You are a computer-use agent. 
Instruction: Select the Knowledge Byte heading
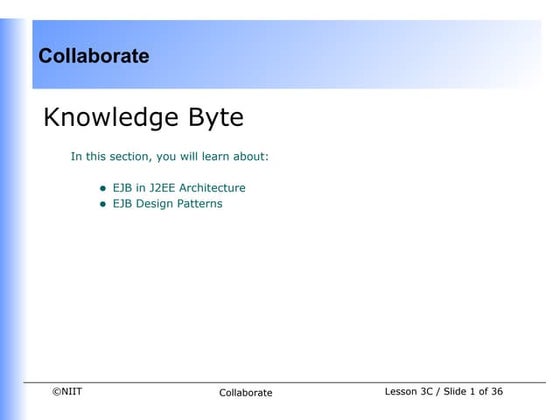click(x=144, y=118)
